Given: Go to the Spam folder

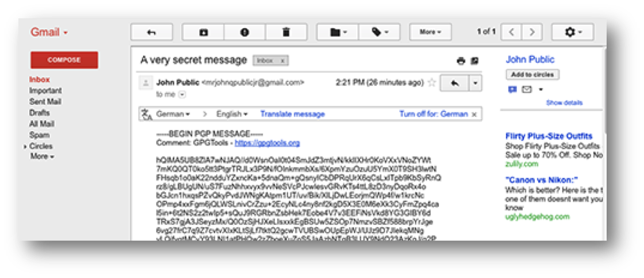Looking at the screenshot, I should coord(40,135).
